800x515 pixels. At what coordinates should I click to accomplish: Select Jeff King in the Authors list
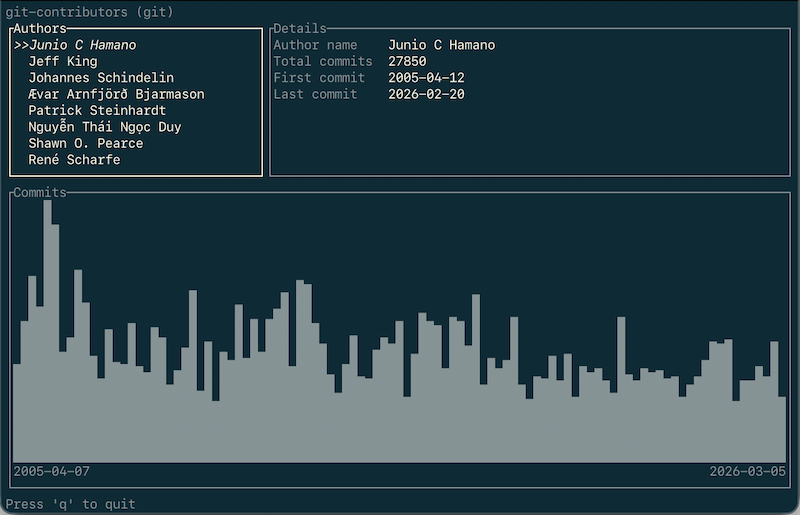62,61
